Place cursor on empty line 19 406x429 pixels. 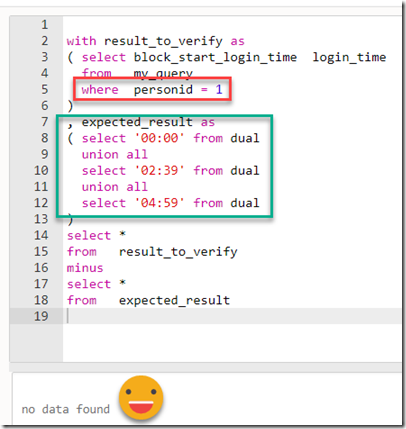coord(232,316)
